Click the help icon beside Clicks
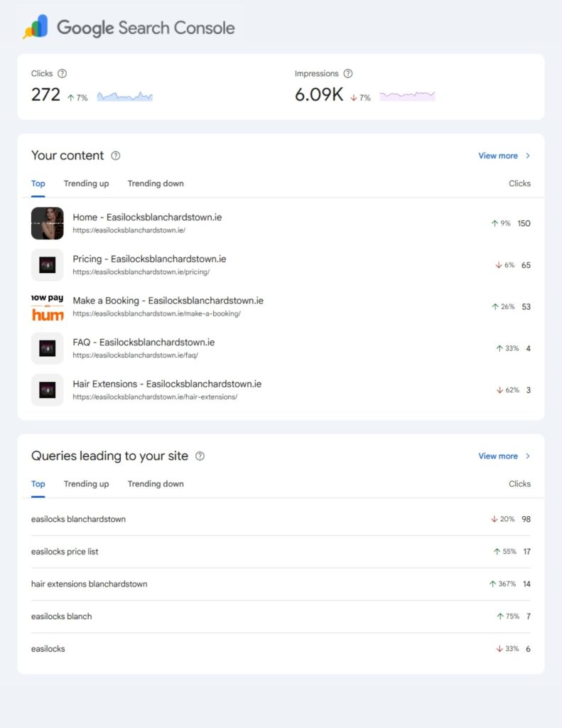 tap(62, 73)
